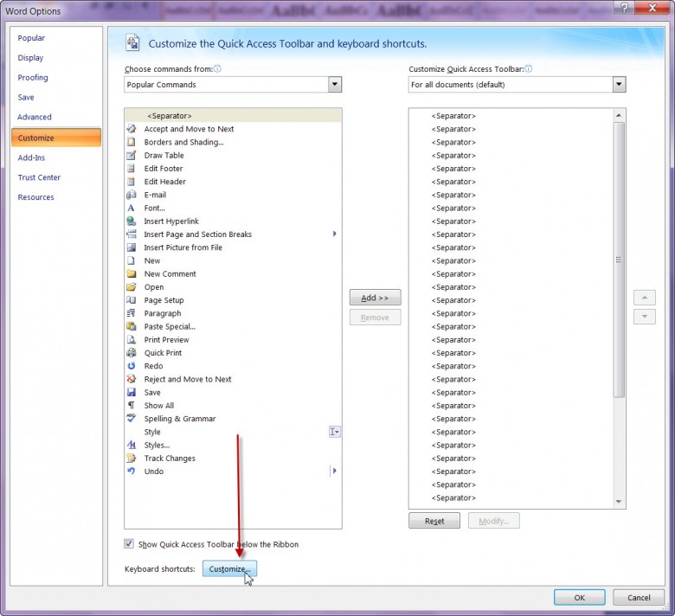Click the Save floppy disk icon
Viewport: 675px width, 616px height.
point(132,392)
